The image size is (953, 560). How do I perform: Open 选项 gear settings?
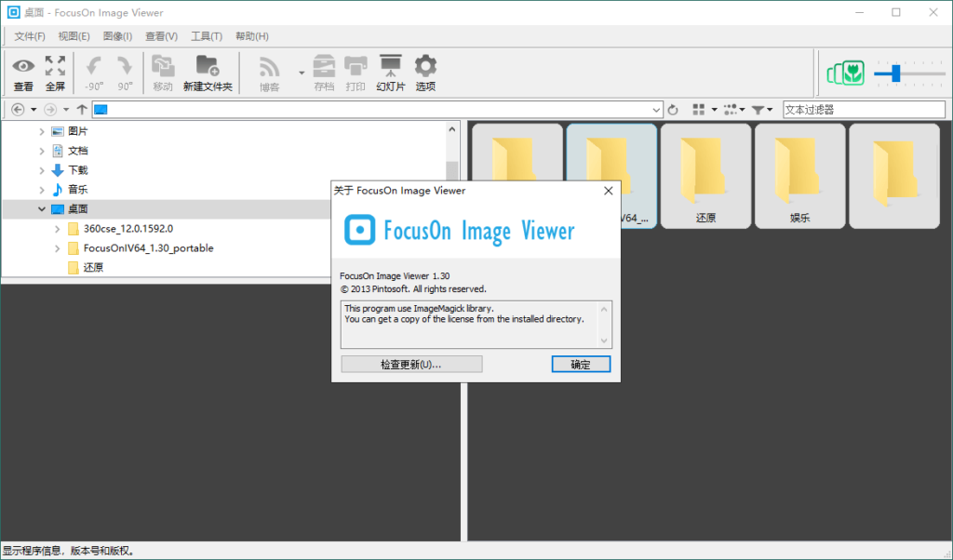pyautogui.click(x=425, y=73)
